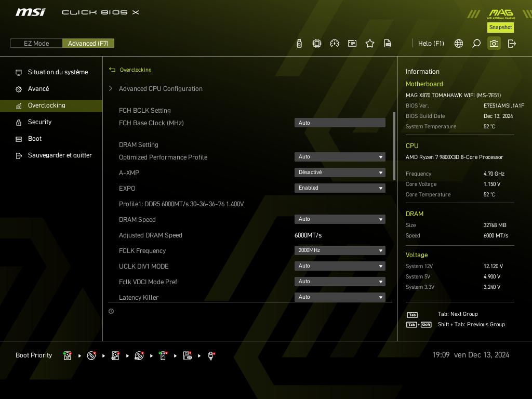The image size is (532, 399).
Task: Click the USB flash drive icon in toolbar
Action: point(299,44)
